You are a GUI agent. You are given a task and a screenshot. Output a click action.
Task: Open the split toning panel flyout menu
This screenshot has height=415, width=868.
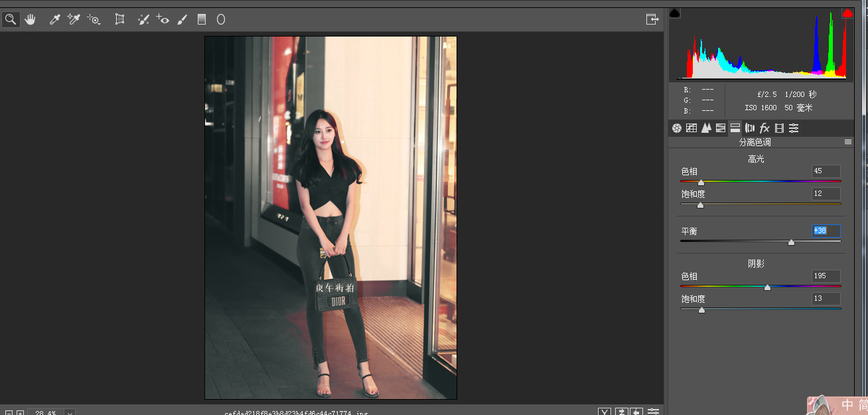(847, 142)
